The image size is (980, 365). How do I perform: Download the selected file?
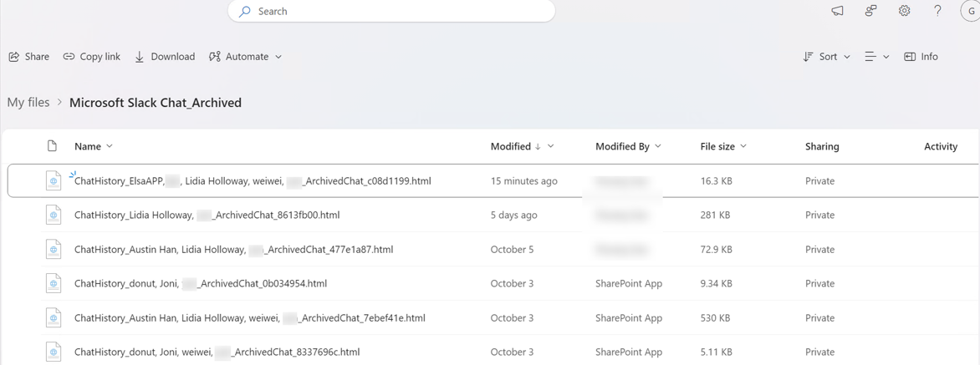(x=165, y=57)
